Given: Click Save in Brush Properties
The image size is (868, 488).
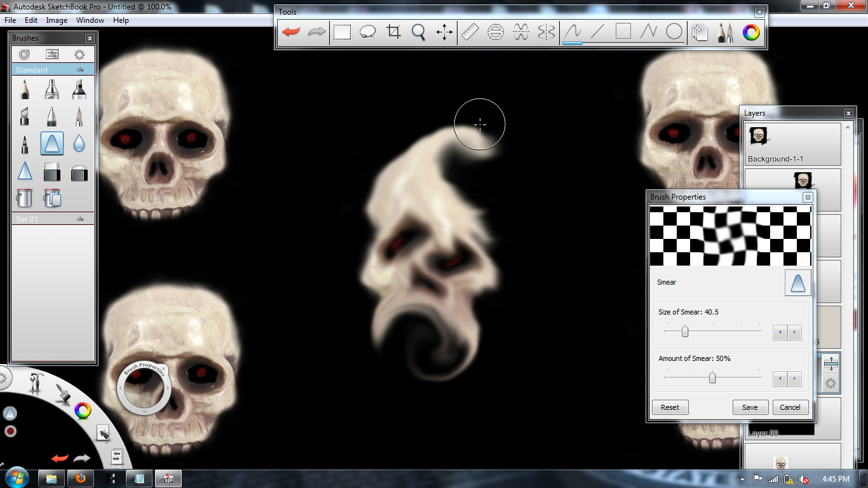Looking at the screenshot, I should point(750,407).
